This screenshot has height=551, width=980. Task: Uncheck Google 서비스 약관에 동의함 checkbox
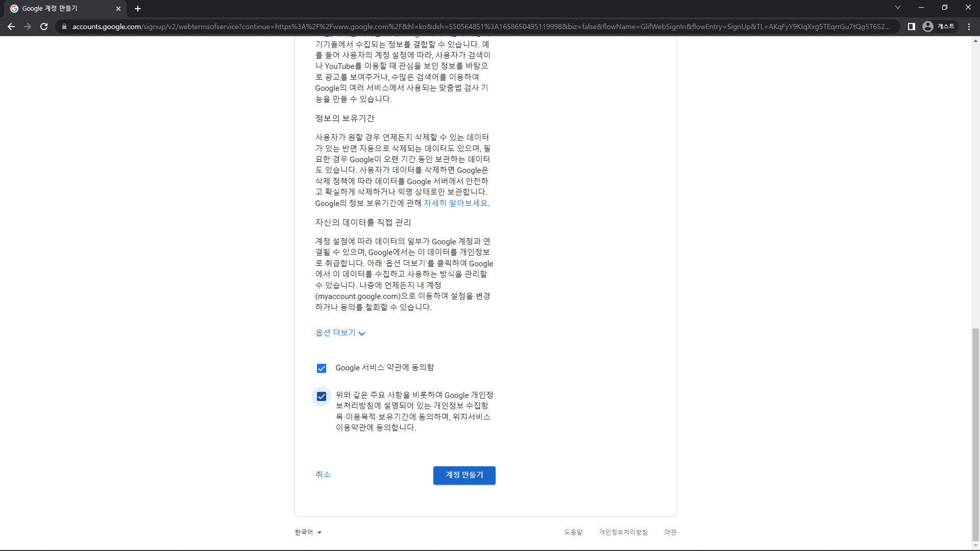[x=322, y=368]
